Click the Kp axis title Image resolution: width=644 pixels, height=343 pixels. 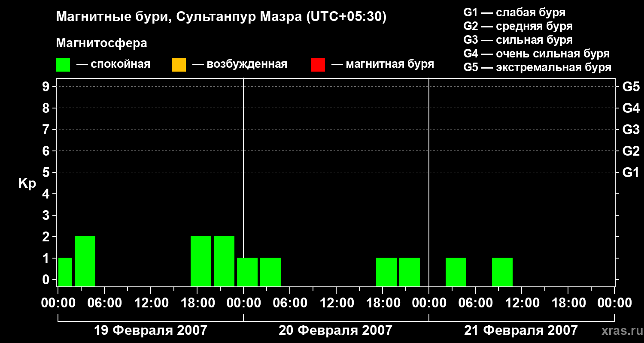[x=27, y=184]
